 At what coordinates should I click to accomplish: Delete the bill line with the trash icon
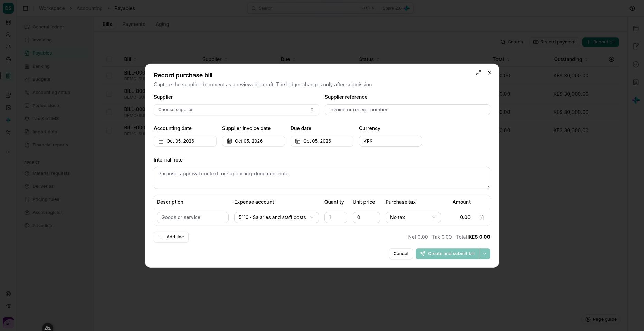pos(482,217)
